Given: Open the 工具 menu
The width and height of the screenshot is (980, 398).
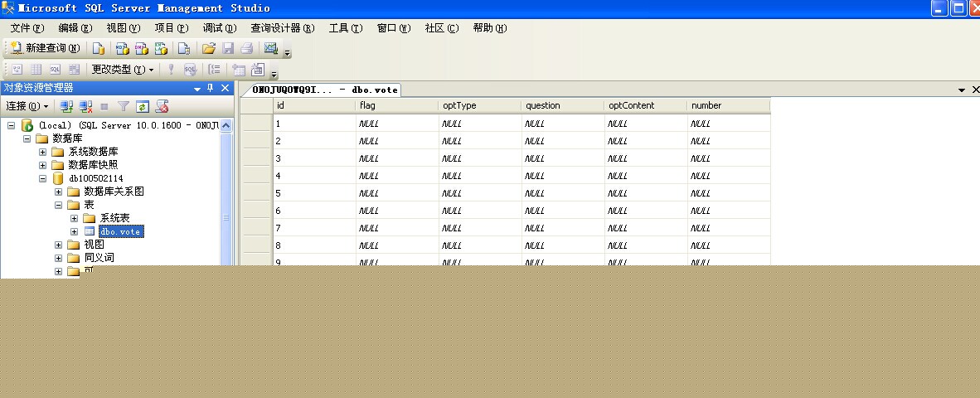Looking at the screenshot, I should tap(346, 28).
